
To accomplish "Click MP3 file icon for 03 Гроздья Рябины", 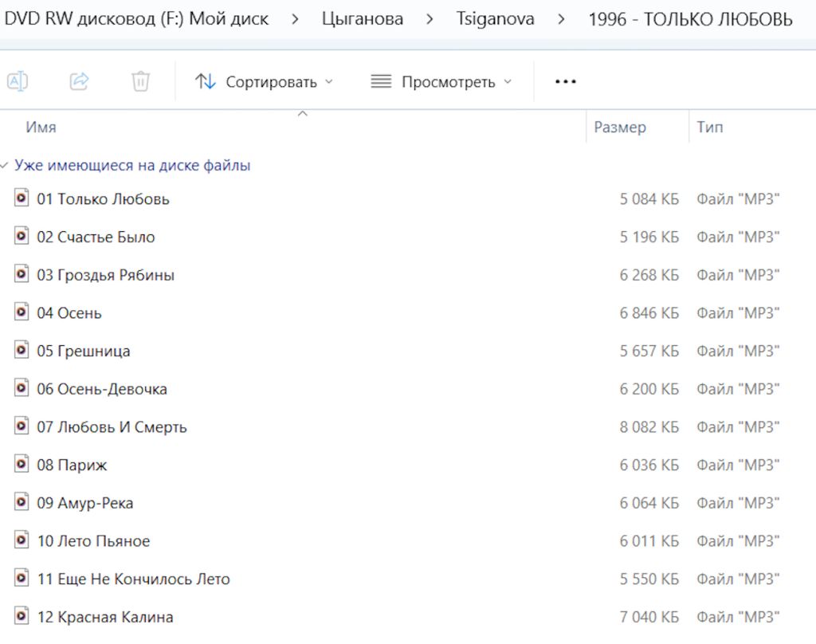I will click(x=21, y=274).
